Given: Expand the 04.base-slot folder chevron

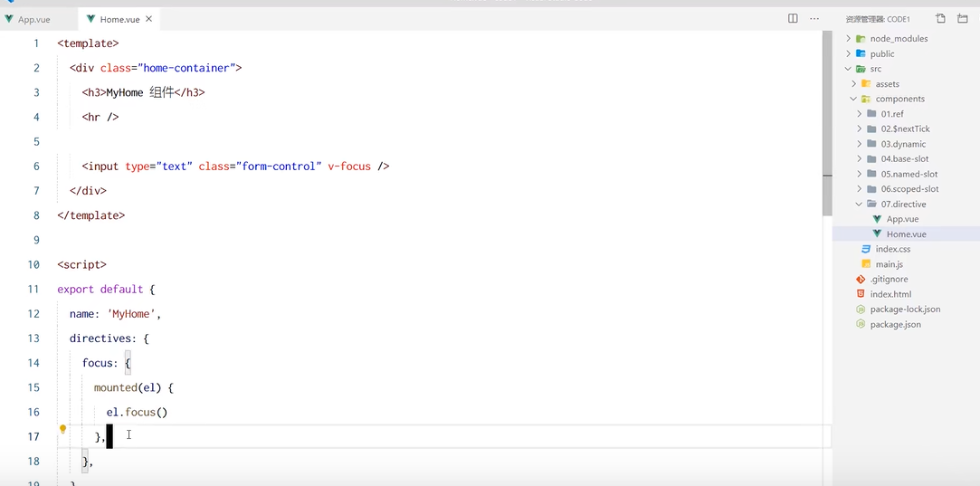Looking at the screenshot, I should click(860, 158).
